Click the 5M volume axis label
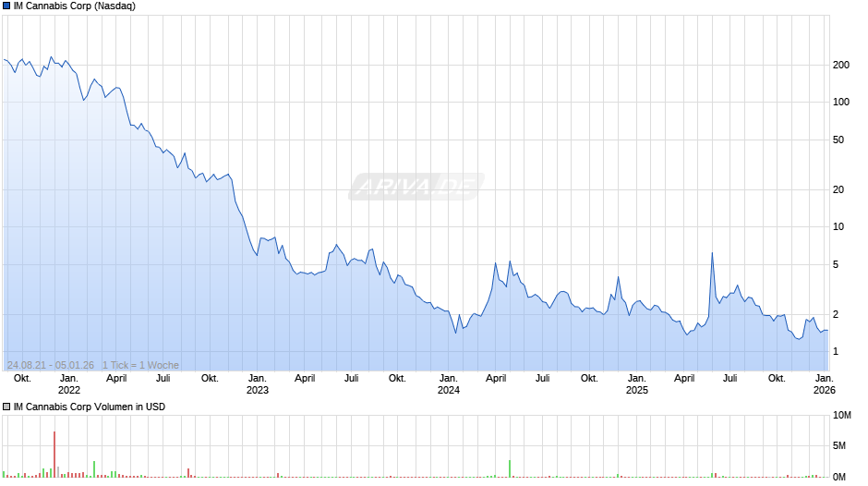Image resolution: width=868 pixels, height=486 pixels. pos(839,445)
